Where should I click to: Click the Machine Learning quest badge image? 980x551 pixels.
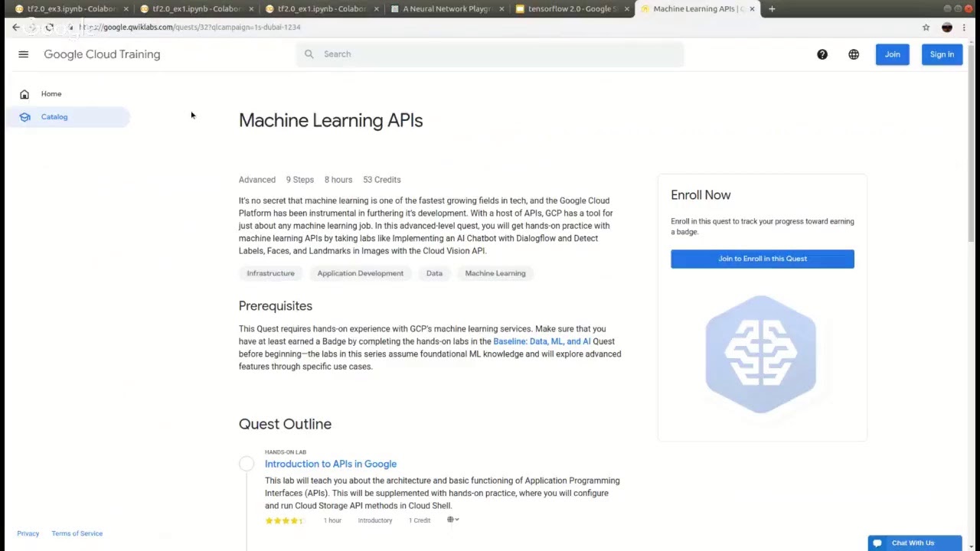point(761,354)
